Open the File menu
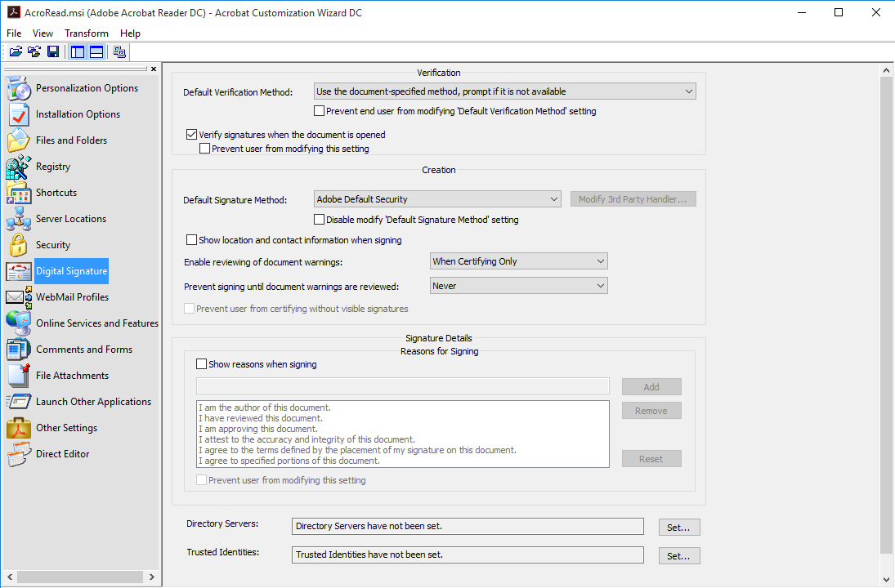Viewport: 895px width, 588px height. click(x=14, y=33)
